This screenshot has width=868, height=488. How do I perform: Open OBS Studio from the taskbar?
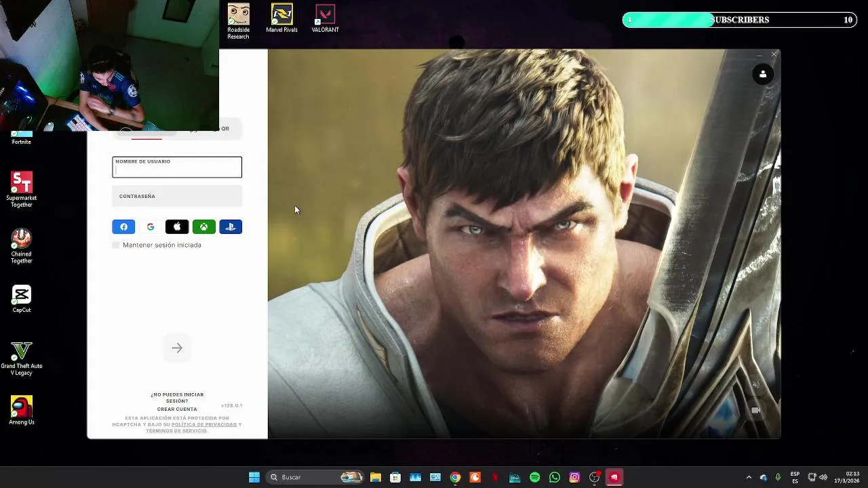[x=595, y=477]
